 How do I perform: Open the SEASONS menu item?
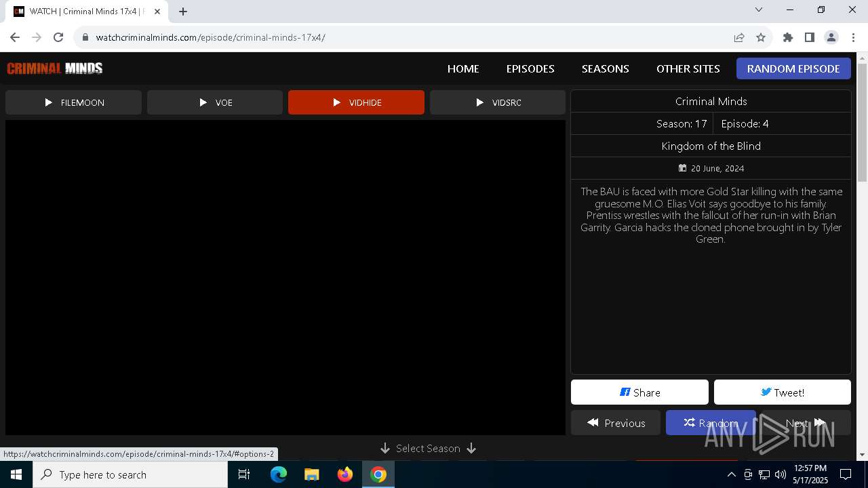[606, 68]
